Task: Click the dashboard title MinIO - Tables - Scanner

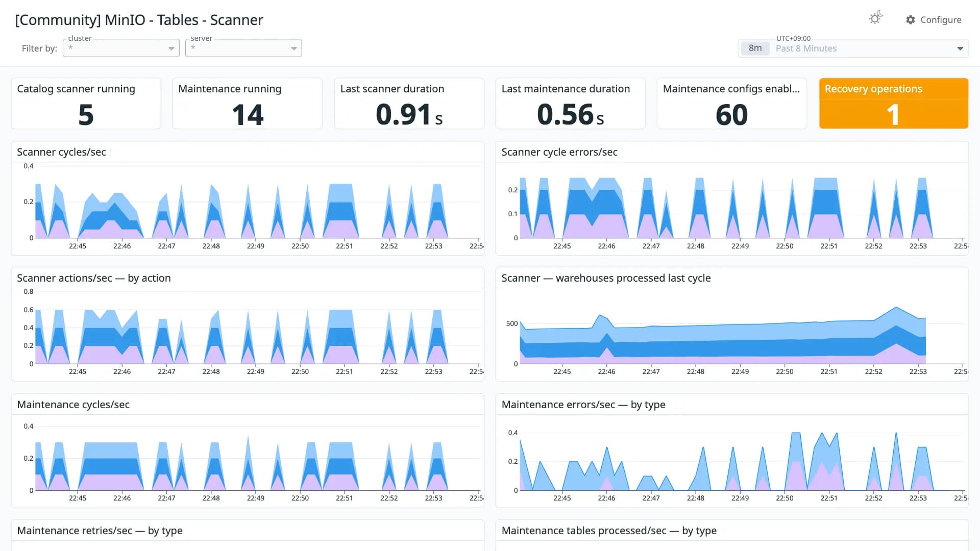Action: click(139, 20)
